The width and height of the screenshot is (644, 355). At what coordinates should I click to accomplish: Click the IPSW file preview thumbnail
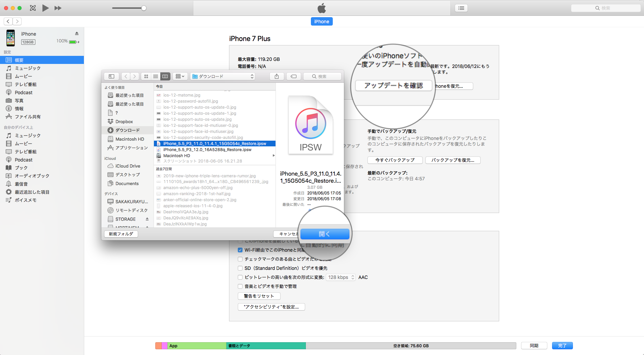[311, 125]
